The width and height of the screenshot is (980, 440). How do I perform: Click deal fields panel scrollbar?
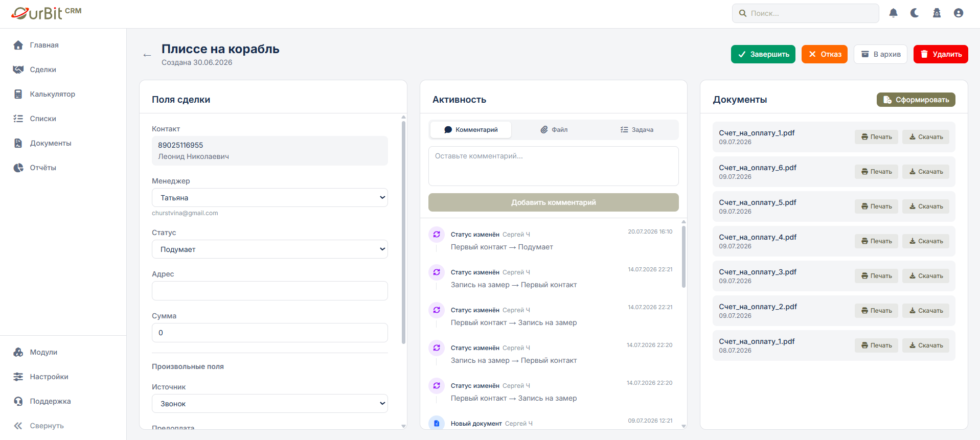click(x=403, y=233)
